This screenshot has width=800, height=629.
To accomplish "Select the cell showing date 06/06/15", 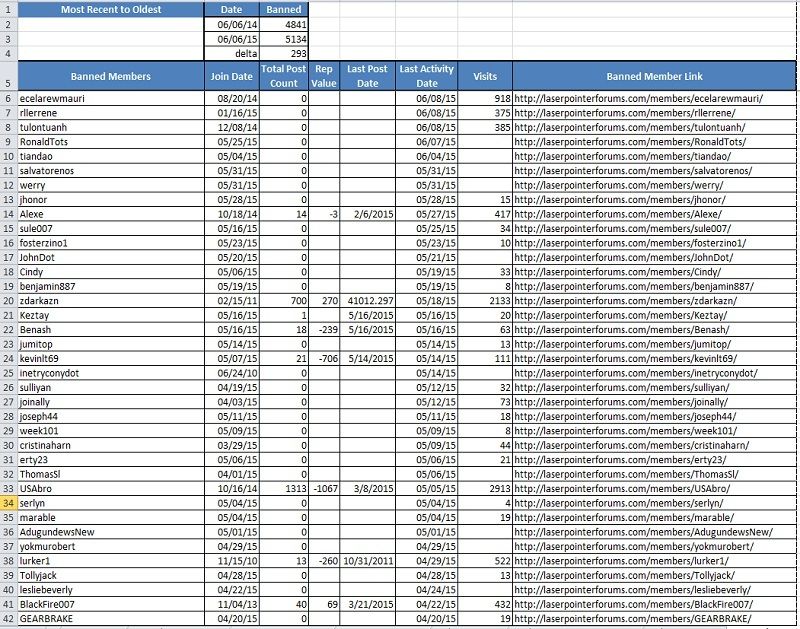I will [x=232, y=39].
